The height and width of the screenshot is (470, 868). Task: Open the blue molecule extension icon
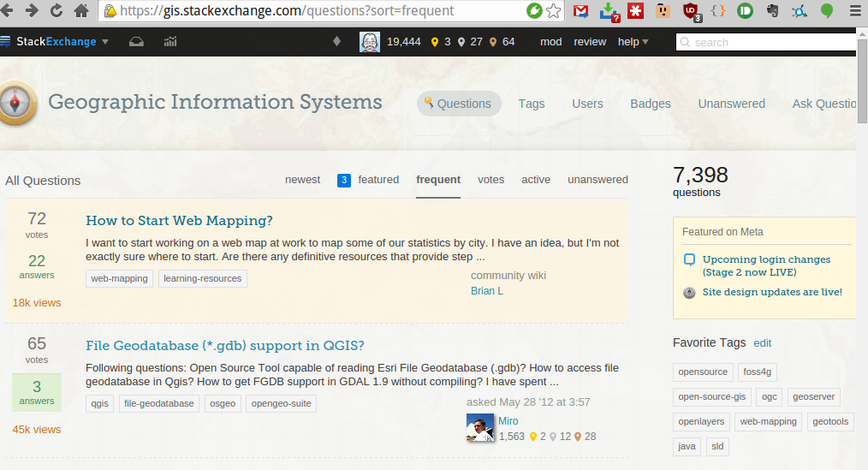pos(800,10)
